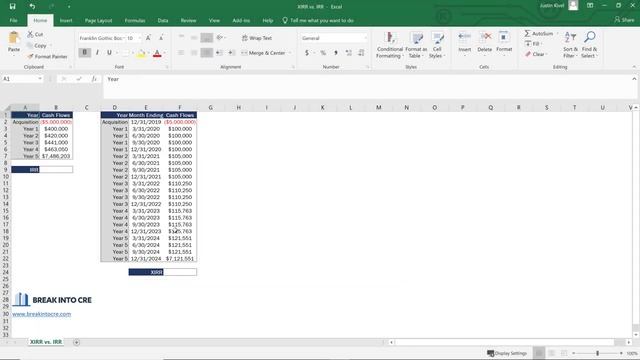Select the empty IRR result cell

[x=56, y=169]
